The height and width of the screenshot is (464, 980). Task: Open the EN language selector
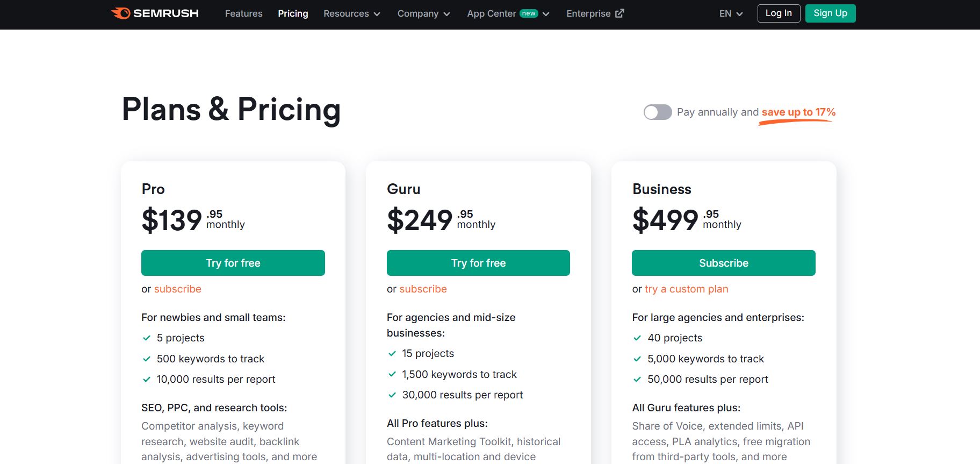(x=731, y=13)
